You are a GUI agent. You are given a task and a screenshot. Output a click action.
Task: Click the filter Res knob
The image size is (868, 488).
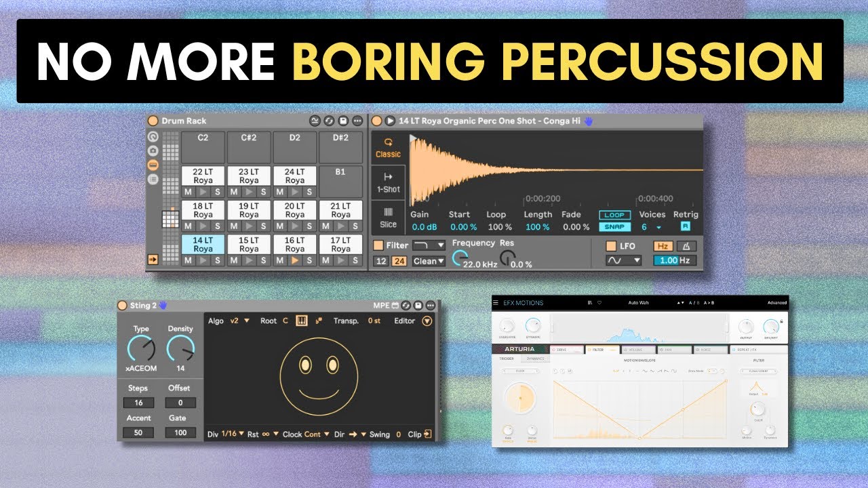click(x=507, y=257)
